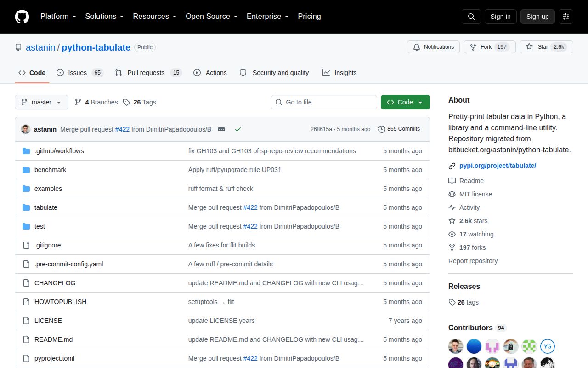
Task: Click the star icon next to 2.6k stars
Action: coord(452,221)
